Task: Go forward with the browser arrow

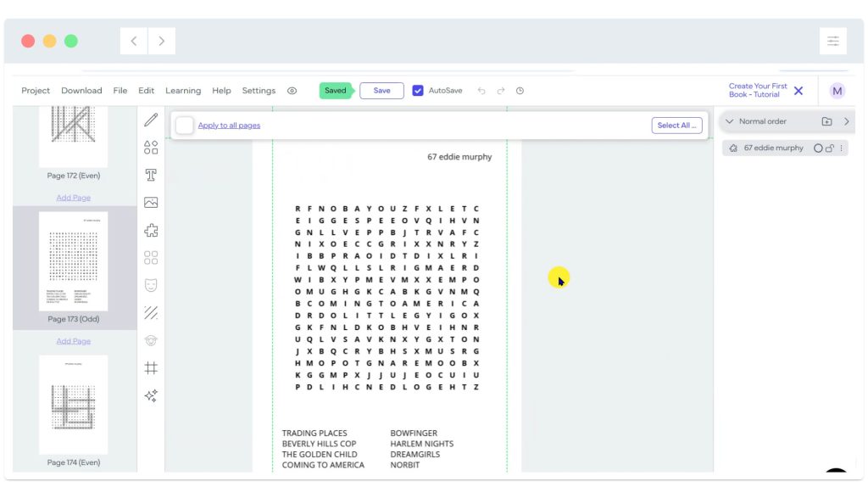Action: coord(162,41)
